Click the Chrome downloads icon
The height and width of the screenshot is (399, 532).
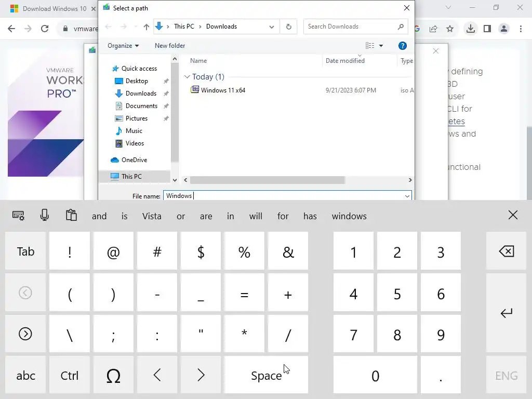tap(470, 29)
